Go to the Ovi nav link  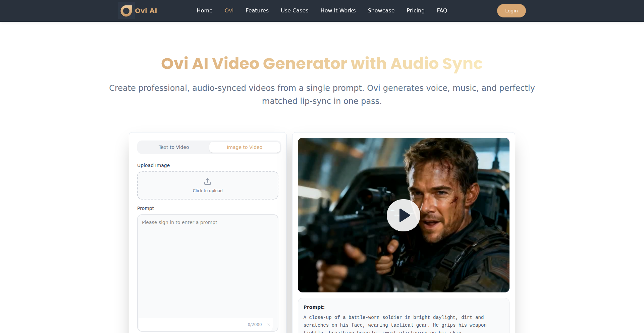click(x=229, y=11)
